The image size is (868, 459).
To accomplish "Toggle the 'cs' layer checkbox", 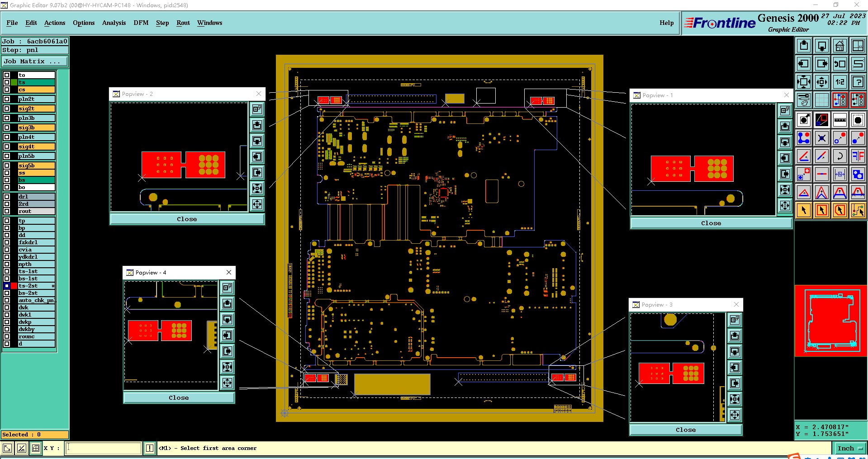I will pos(7,90).
